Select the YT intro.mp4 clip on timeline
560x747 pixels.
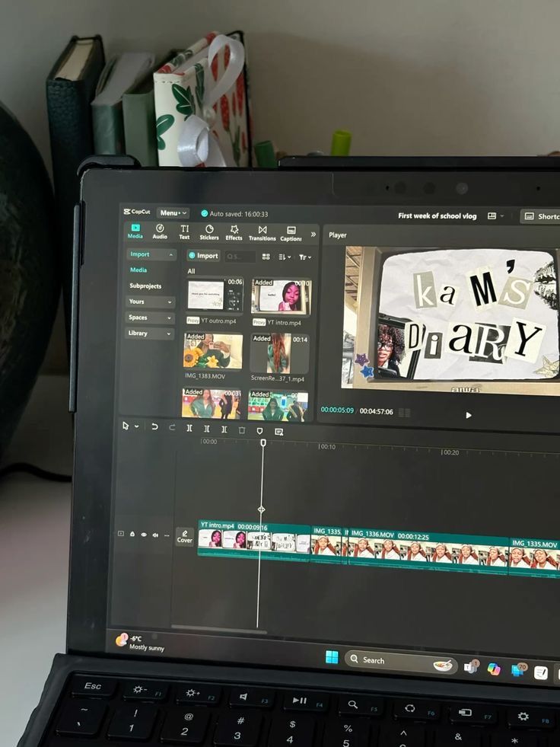[254, 540]
